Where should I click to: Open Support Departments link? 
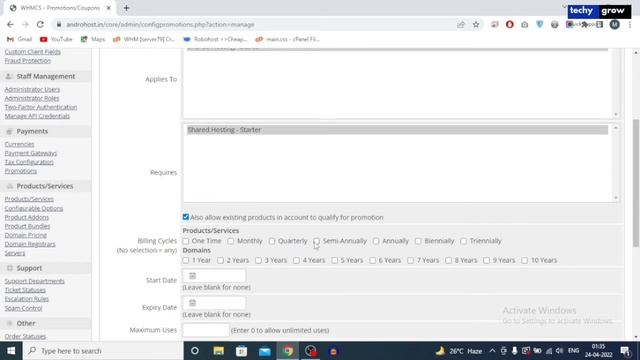(34, 281)
